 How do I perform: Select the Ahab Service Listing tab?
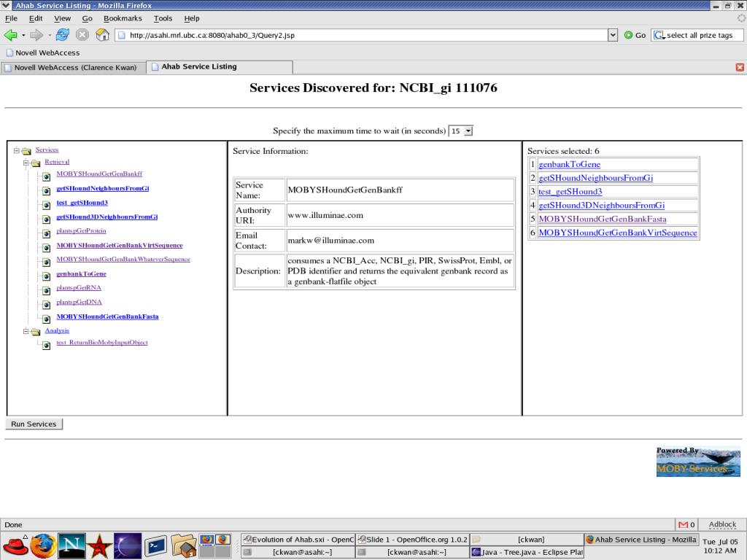[x=219, y=66]
